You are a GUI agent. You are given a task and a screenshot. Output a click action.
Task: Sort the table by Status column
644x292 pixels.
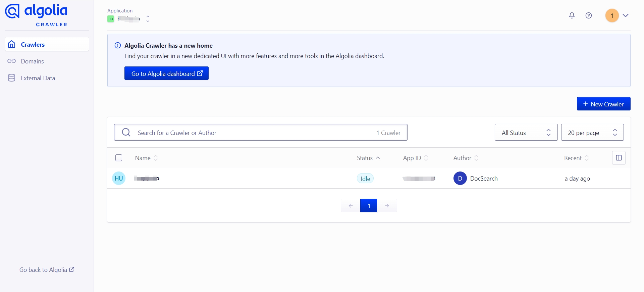pos(368,158)
